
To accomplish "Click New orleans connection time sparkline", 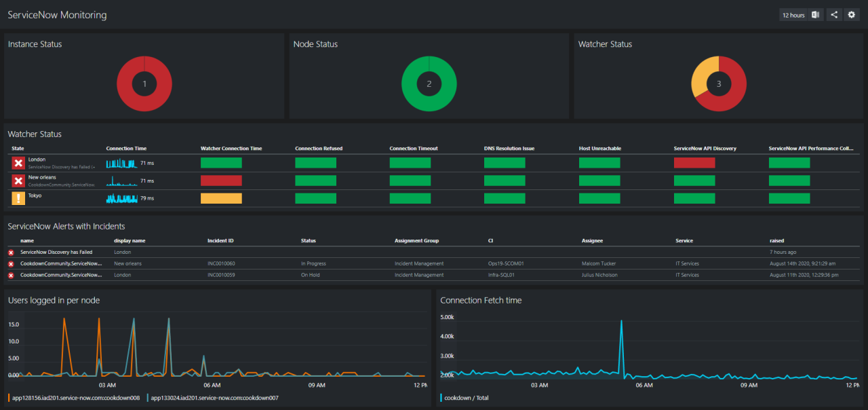I will [121, 181].
